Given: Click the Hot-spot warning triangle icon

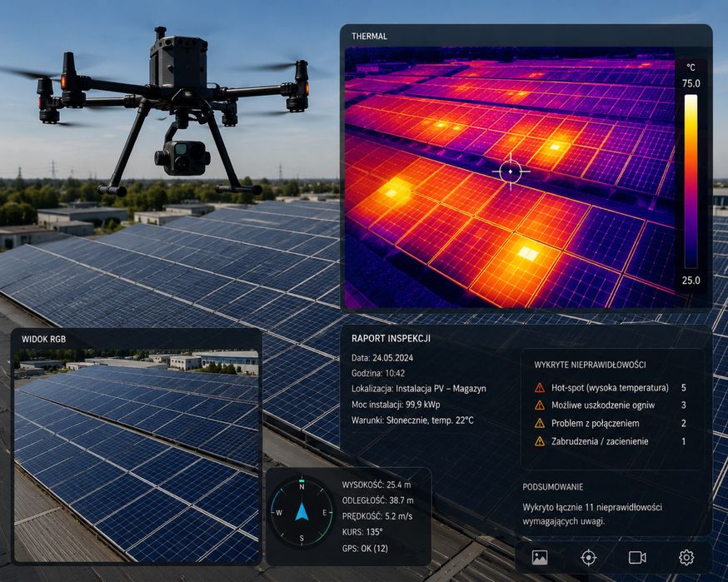Looking at the screenshot, I should click(x=540, y=387).
